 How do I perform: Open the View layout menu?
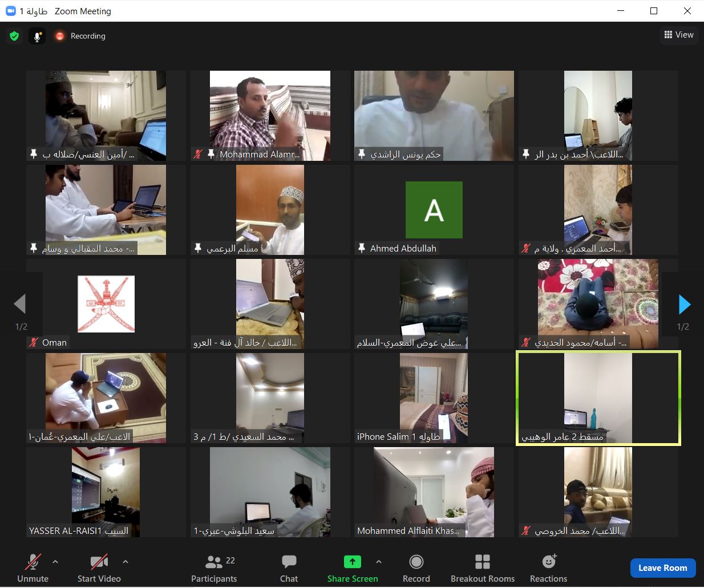(679, 35)
